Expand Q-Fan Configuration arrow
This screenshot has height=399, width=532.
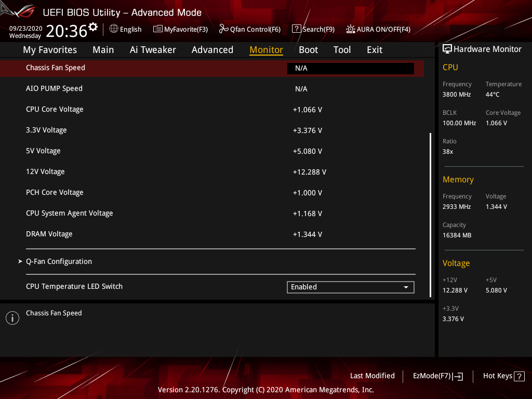point(20,261)
